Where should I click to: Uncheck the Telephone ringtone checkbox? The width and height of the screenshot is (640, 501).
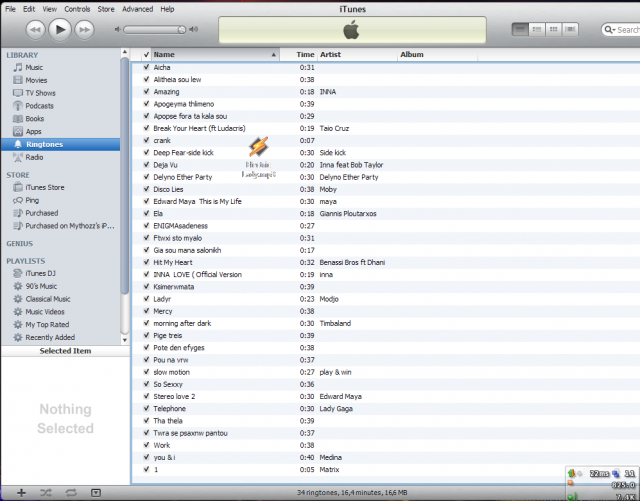(x=146, y=408)
